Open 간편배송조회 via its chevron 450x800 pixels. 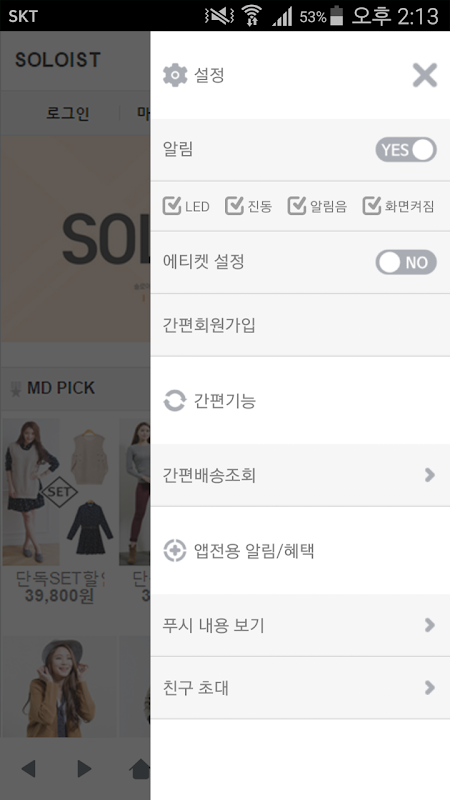point(430,475)
